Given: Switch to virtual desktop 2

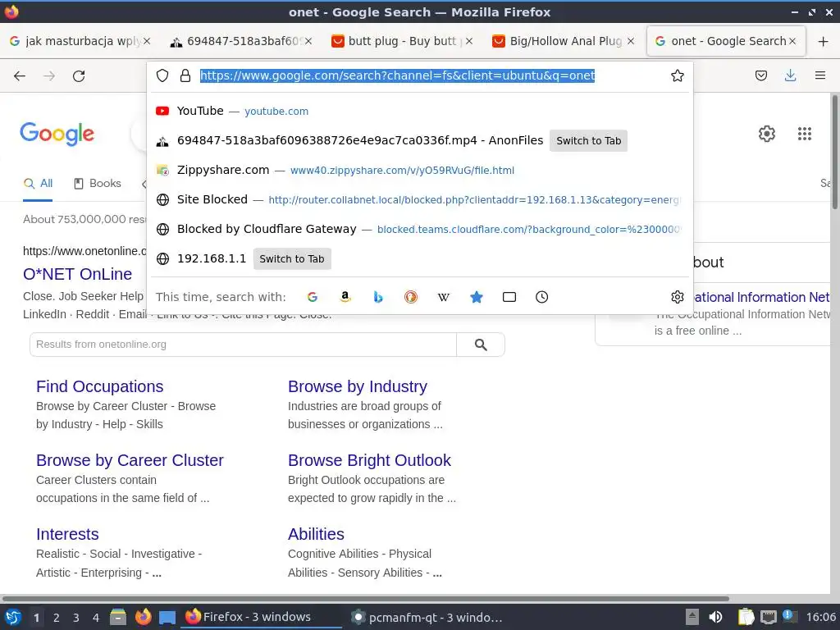Looking at the screenshot, I should tap(57, 618).
